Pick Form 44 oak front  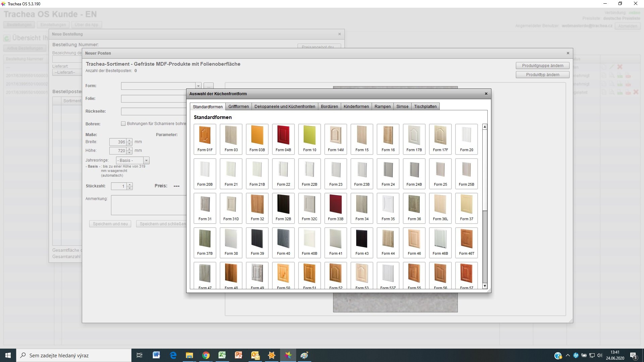388,243
